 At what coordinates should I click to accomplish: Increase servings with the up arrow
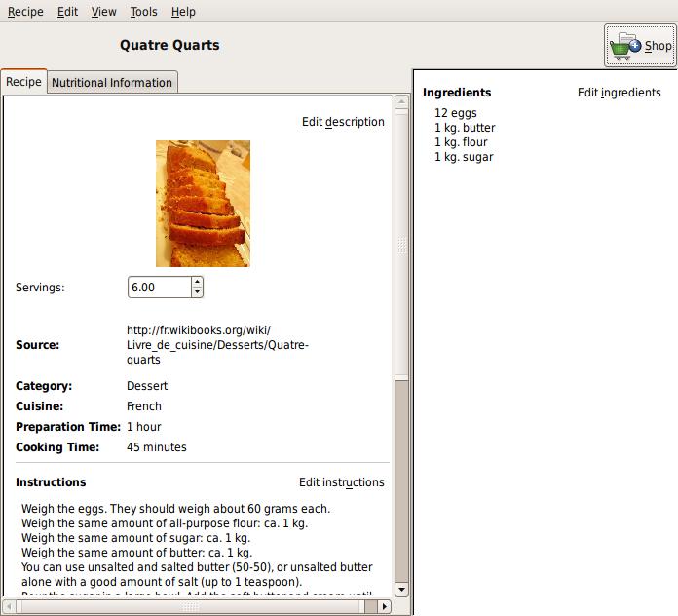(197, 282)
